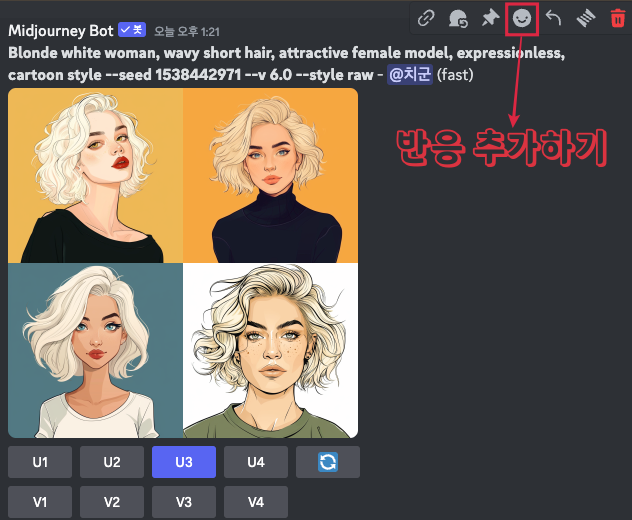Image resolution: width=632 pixels, height=520 pixels.
Task: Click the icon right of link icon
Action: pyautogui.click(x=458, y=18)
